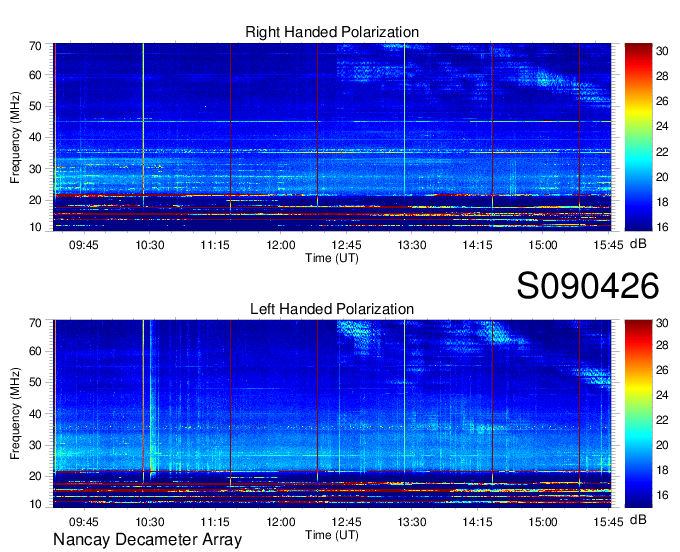Click 09:45 tick label on top plot

[x=84, y=245]
